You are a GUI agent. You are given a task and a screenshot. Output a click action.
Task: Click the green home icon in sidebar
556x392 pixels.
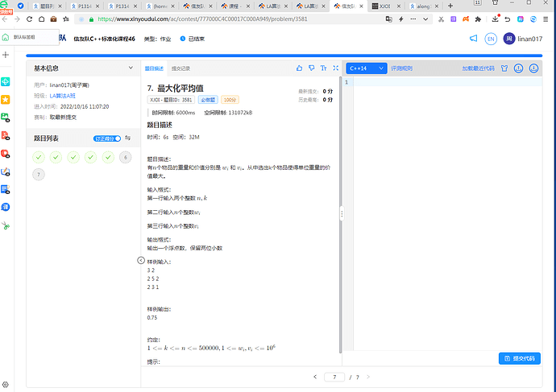point(6,37)
